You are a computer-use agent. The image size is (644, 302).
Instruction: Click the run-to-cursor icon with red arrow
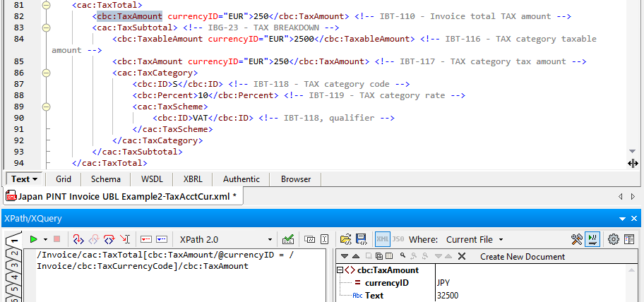point(124,239)
